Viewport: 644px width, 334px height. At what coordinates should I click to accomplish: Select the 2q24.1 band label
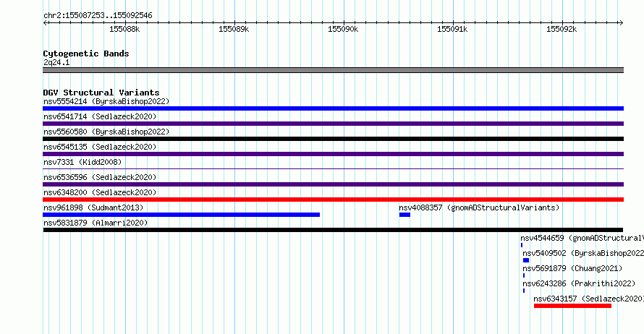56,62
